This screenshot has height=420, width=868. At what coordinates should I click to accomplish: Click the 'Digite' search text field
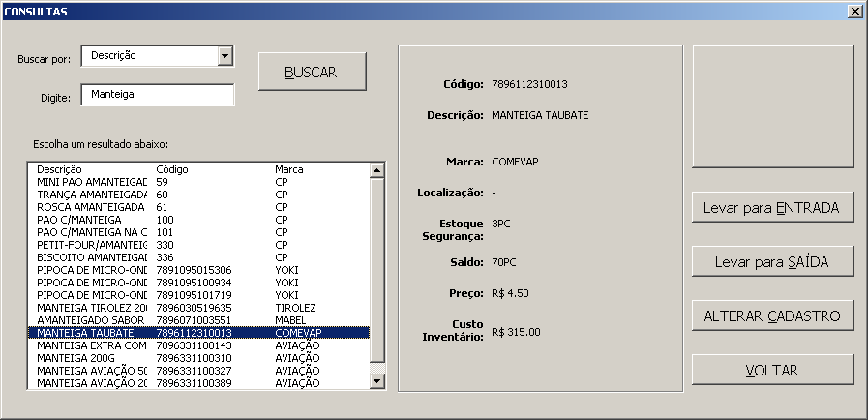coord(158,95)
